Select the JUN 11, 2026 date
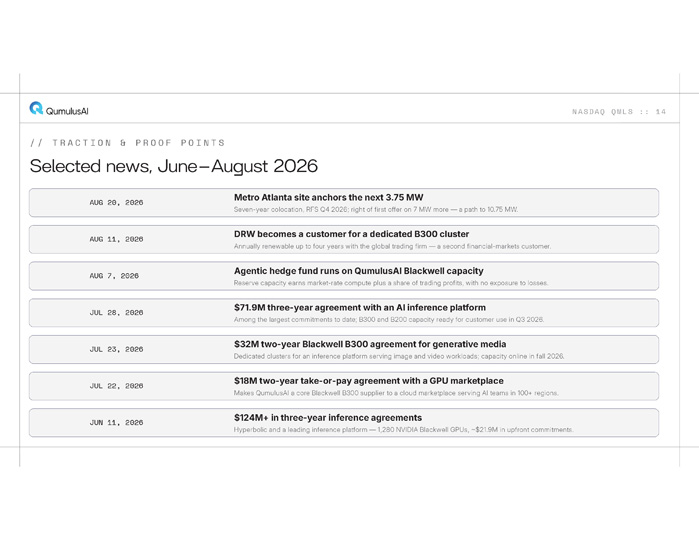This screenshot has width=699, height=540. (x=116, y=423)
